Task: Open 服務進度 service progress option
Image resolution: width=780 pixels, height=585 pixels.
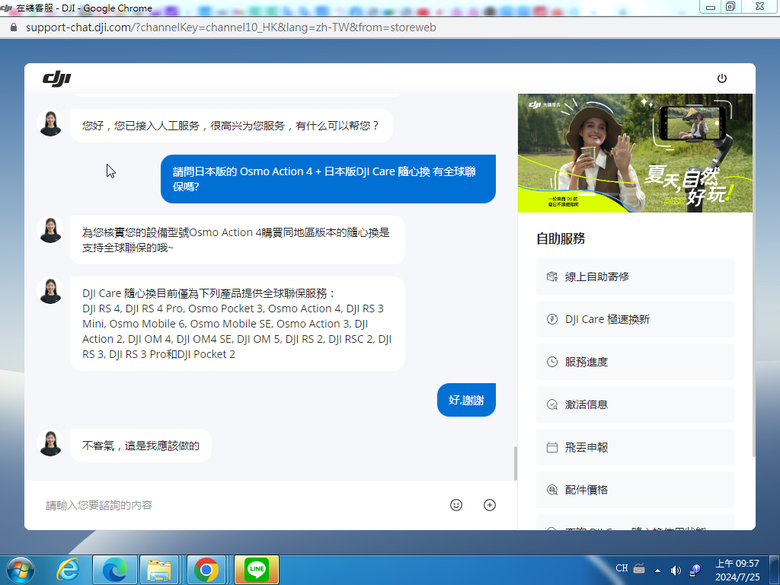Action: click(635, 362)
